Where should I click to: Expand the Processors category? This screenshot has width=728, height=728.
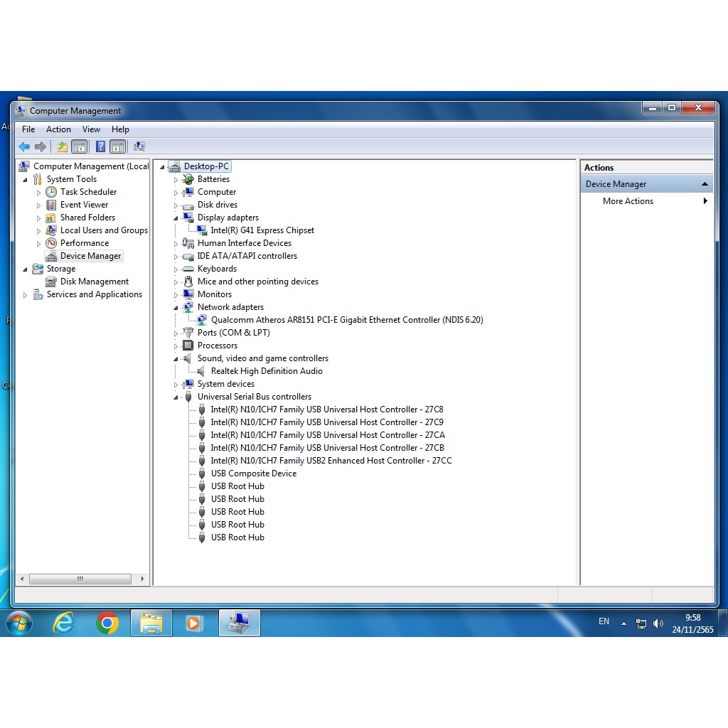click(176, 346)
